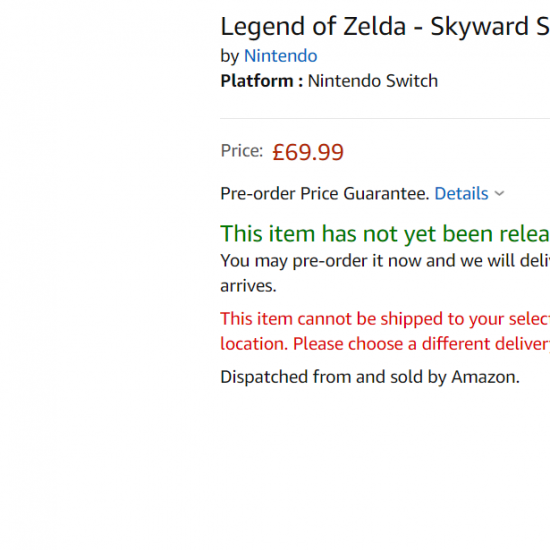Click the bold Platform : label
The image size is (550, 550).
click(262, 81)
